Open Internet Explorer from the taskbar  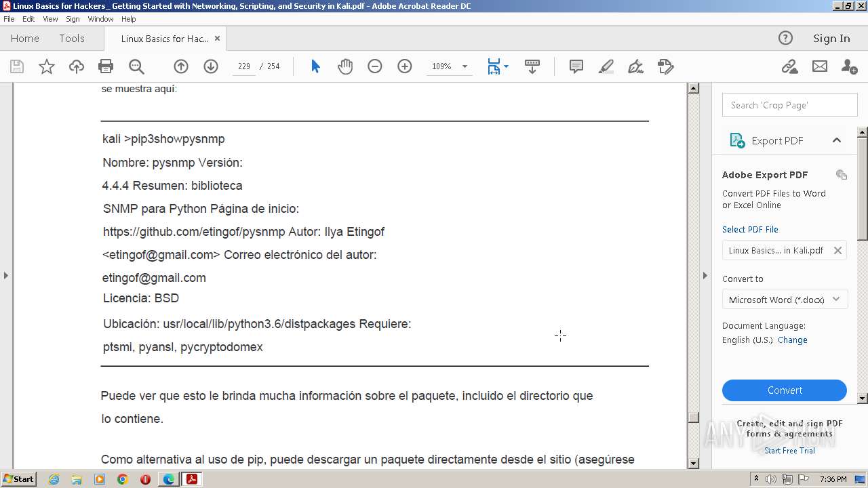[54, 479]
